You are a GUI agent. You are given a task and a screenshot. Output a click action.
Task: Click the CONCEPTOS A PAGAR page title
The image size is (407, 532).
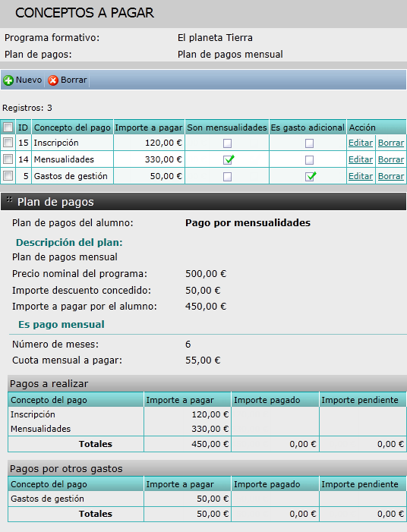pyautogui.click(x=84, y=13)
